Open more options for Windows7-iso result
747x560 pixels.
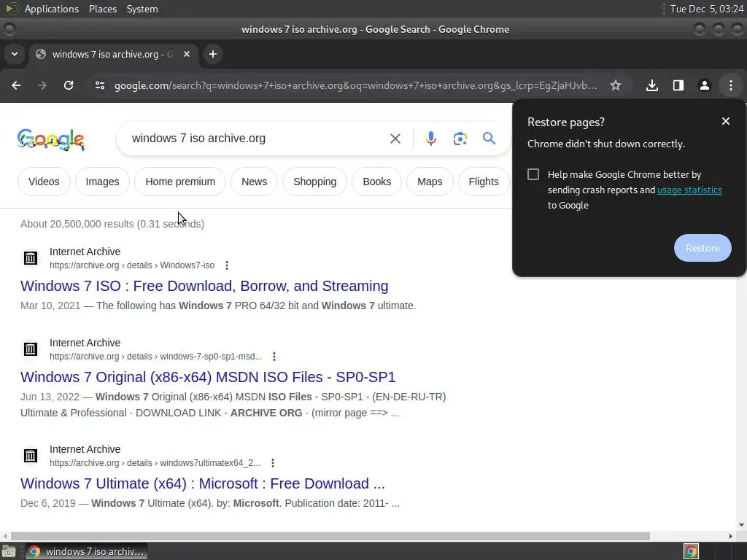(x=227, y=265)
